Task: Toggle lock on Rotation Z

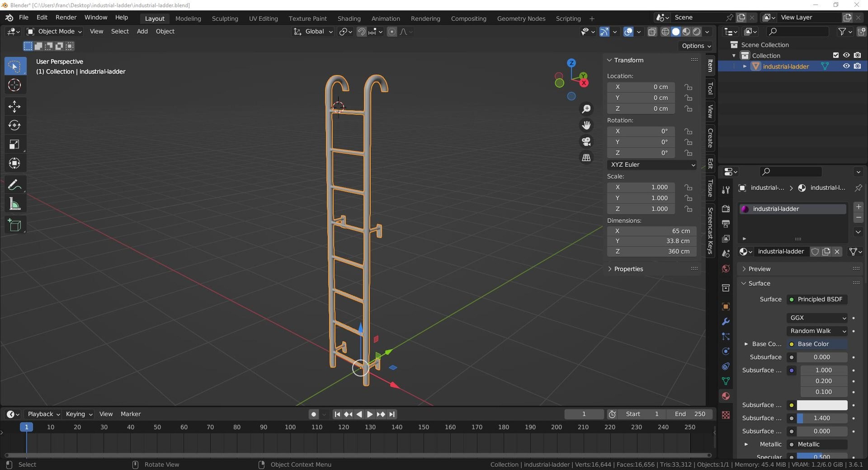Action: [x=688, y=153]
